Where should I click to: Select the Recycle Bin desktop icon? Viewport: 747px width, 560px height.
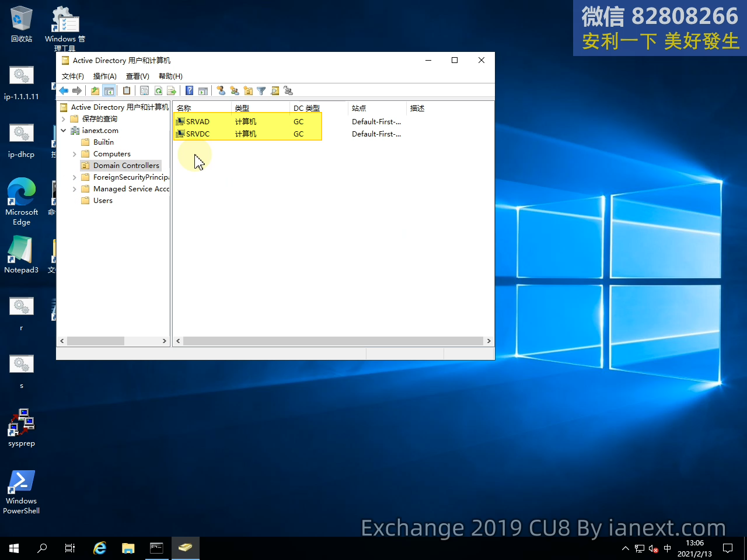(x=22, y=25)
